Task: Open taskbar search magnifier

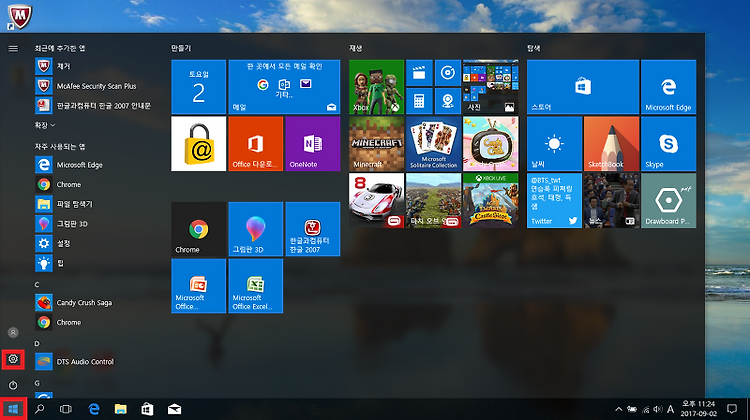Action: (40, 409)
